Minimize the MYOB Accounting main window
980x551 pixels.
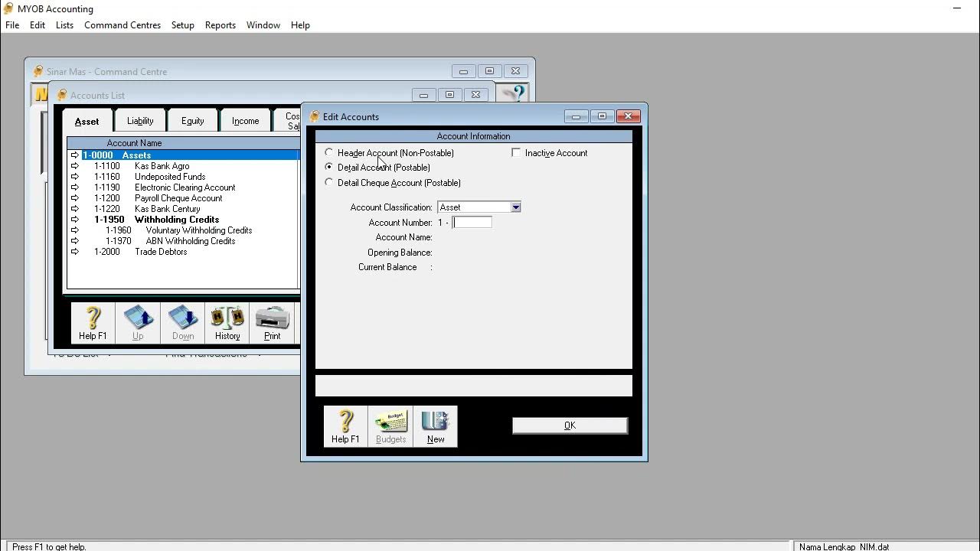[x=957, y=8]
